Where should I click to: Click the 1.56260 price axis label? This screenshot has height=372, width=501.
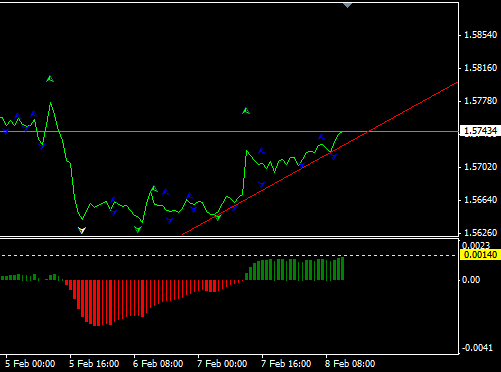click(x=480, y=232)
